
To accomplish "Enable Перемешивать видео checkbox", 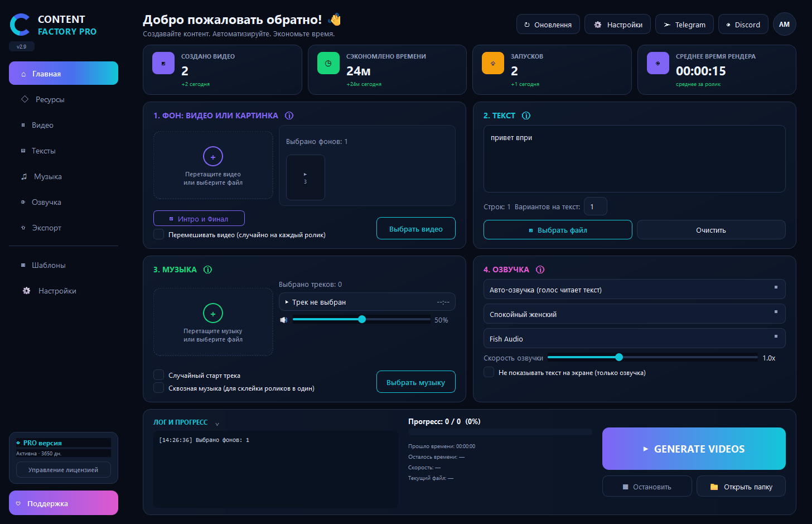I will tap(159, 234).
